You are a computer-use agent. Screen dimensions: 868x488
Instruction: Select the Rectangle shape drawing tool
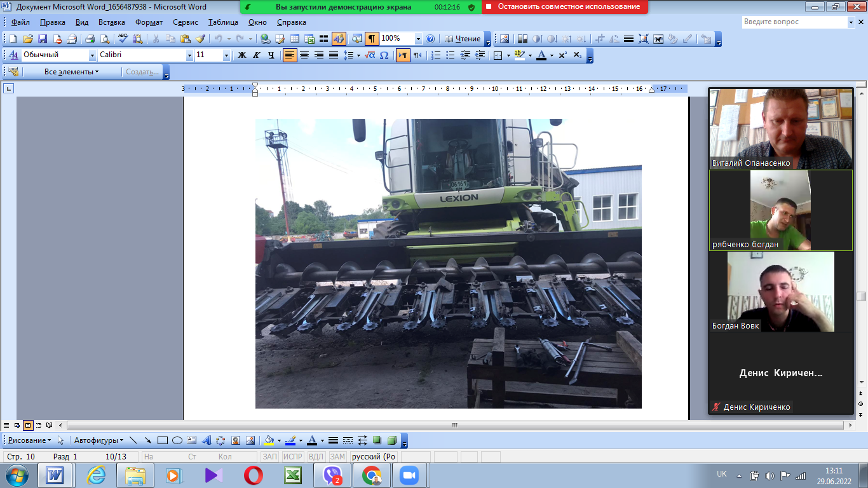point(163,440)
